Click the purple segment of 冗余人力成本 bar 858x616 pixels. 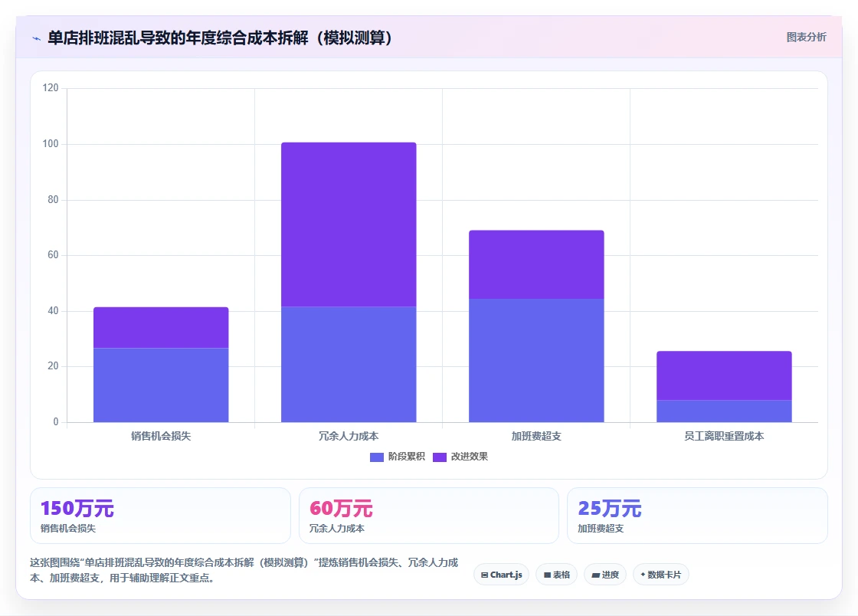[349, 224]
